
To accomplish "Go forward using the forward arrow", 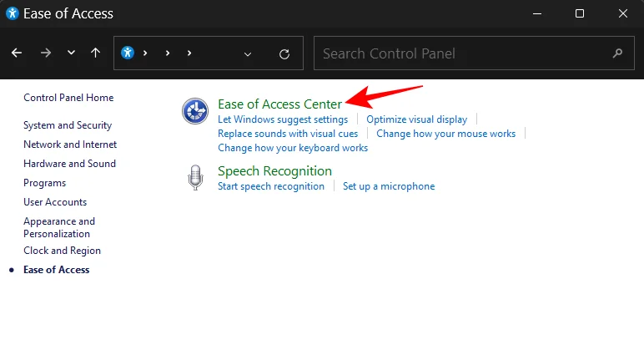I will [x=46, y=53].
